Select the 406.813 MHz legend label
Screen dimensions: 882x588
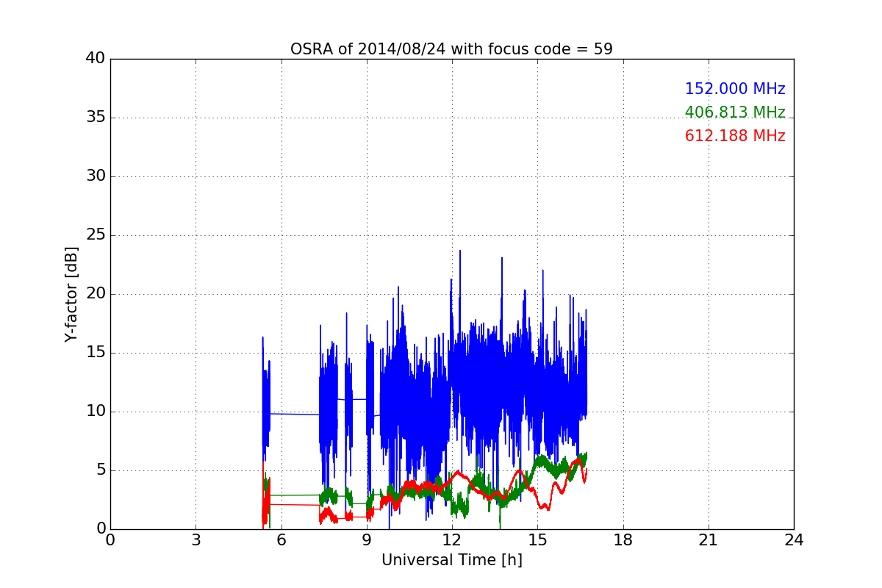[735, 112]
